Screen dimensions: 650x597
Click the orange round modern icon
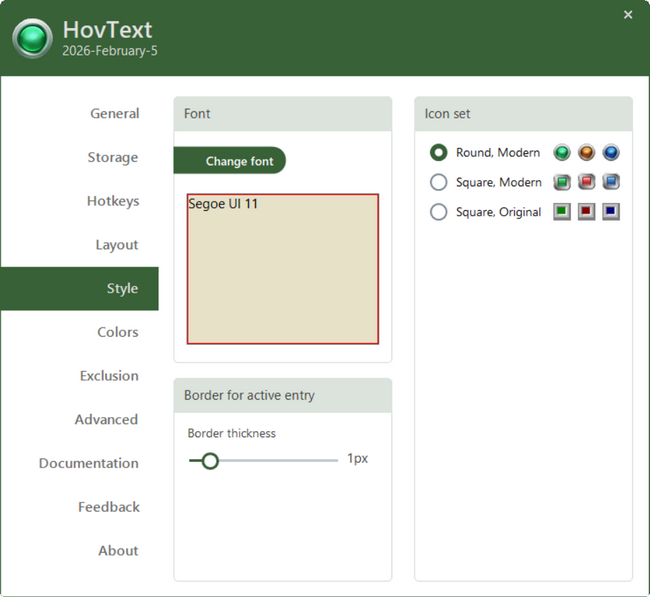coord(587,153)
